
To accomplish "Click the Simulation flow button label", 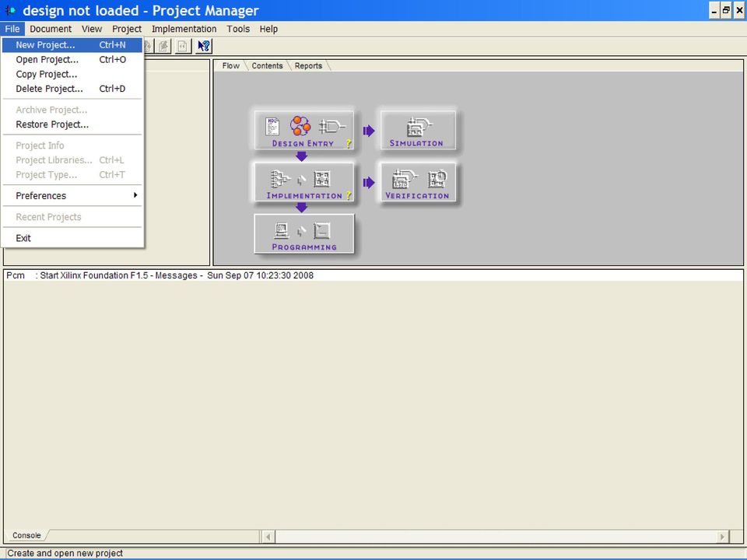I will click(x=416, y=143).
